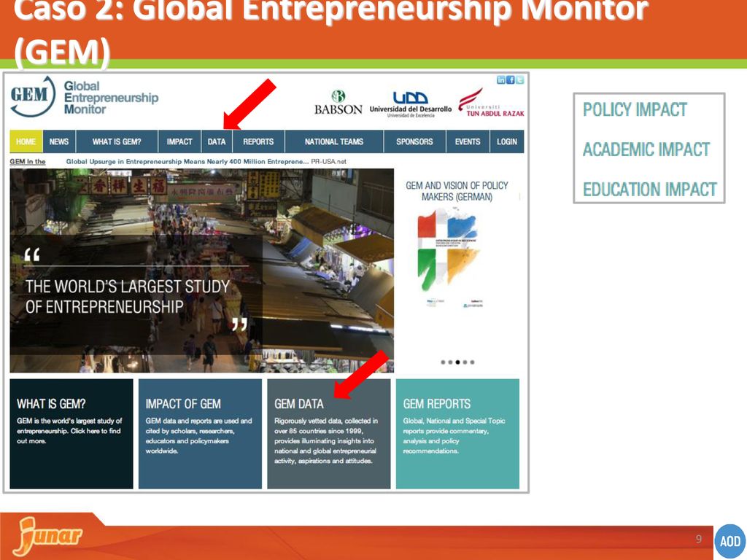The width and height of the screenshot is (747, 560).
Task: Select the second carousel dot
Action: click(x=450, y=362)
